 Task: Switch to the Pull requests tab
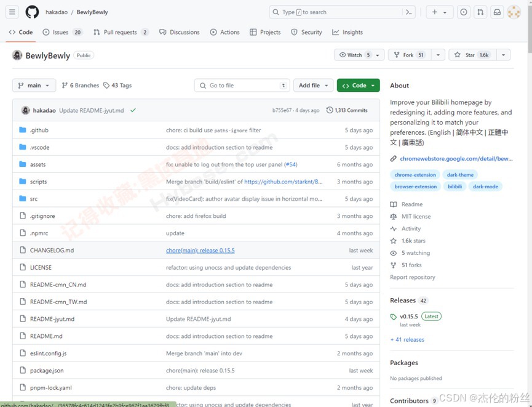121,32
